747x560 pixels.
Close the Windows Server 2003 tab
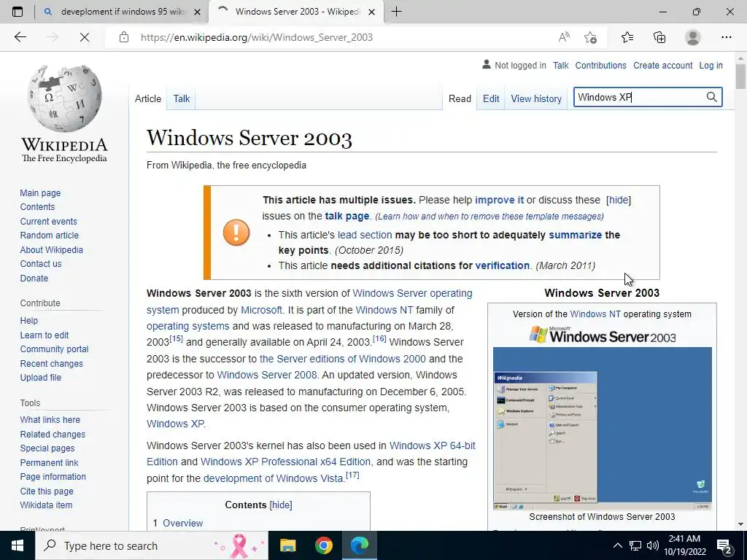tap(372, 12)
